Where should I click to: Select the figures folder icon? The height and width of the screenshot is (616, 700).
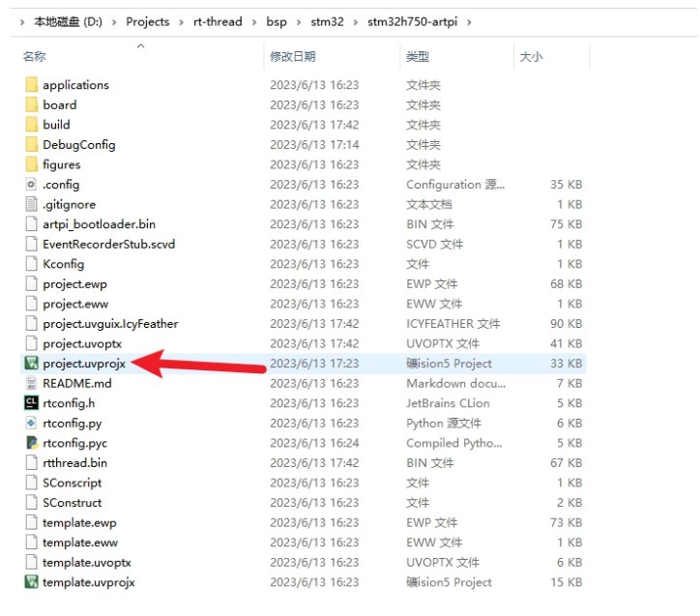pyautogui.click(x=31, y=164)
